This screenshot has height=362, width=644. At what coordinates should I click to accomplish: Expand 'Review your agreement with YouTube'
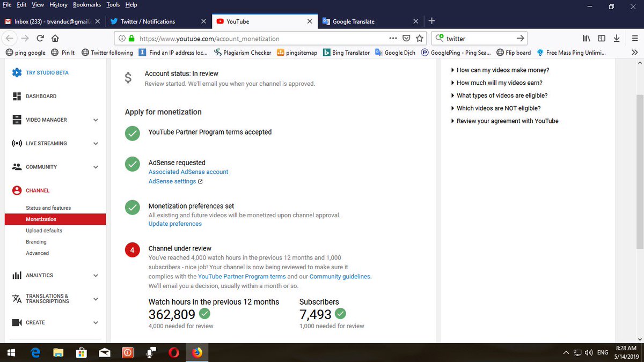(x=504, y=121)
